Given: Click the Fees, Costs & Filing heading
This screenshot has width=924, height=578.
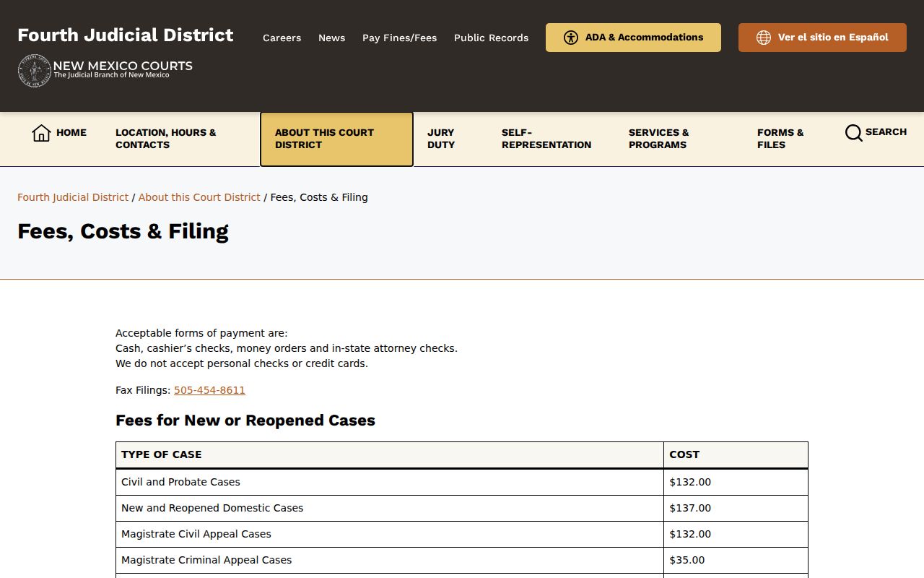Looking at the screenshot, I should (x=123, y=231).
